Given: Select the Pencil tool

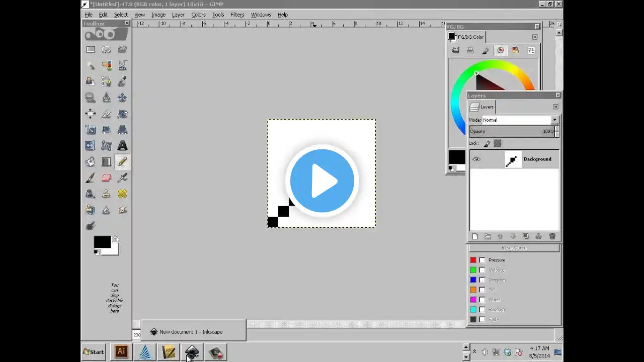Looking at the screenshot, I should (122, 162).
